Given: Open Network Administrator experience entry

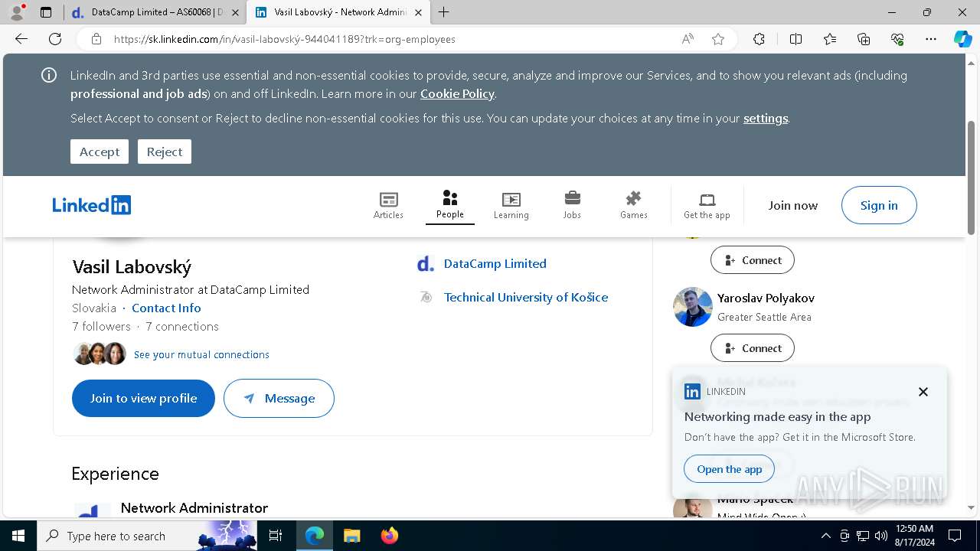Looking at the screenshot, I should [194, 507].
